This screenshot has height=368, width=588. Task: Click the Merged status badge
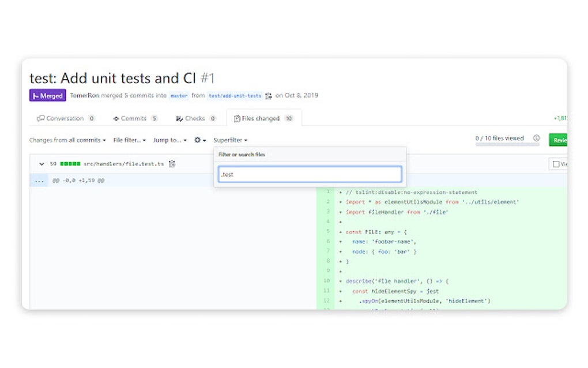[48, 95]
